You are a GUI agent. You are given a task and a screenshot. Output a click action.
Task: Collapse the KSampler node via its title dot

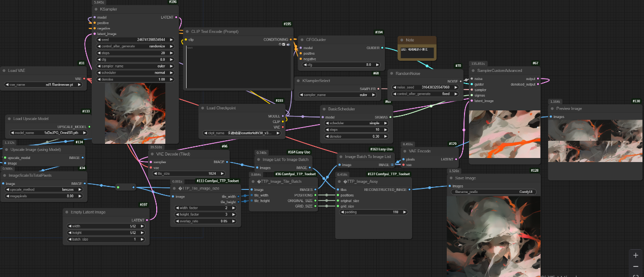[95, 9]
